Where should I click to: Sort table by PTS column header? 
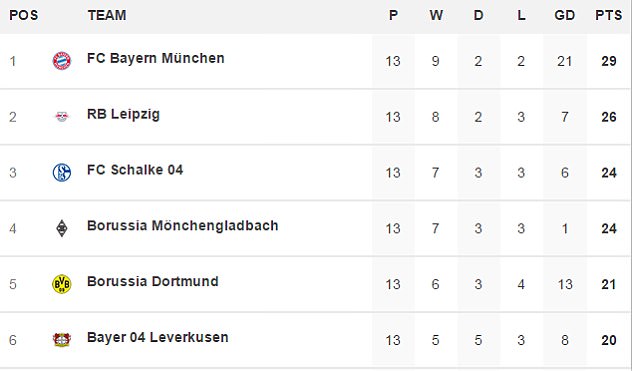pyautogui.click(x=609, y=15)
